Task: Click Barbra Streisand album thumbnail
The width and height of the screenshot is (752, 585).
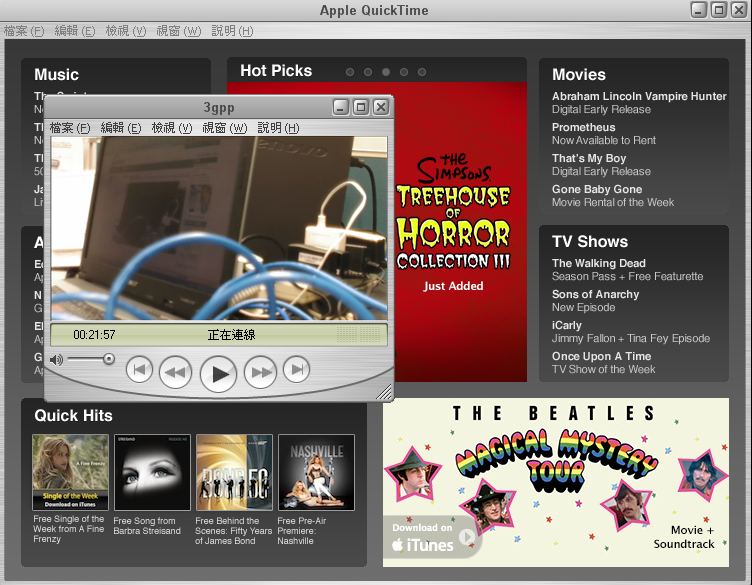Action: pos(153,472)
